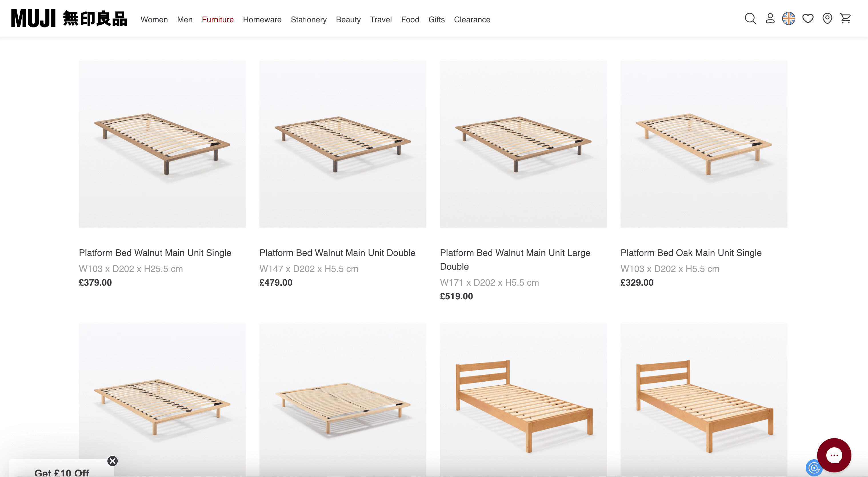Click Platform Bed Walnut Main Unit Double title
This screenshot has width=868, height=477.
pyautogui.click(x=337, y=253)
